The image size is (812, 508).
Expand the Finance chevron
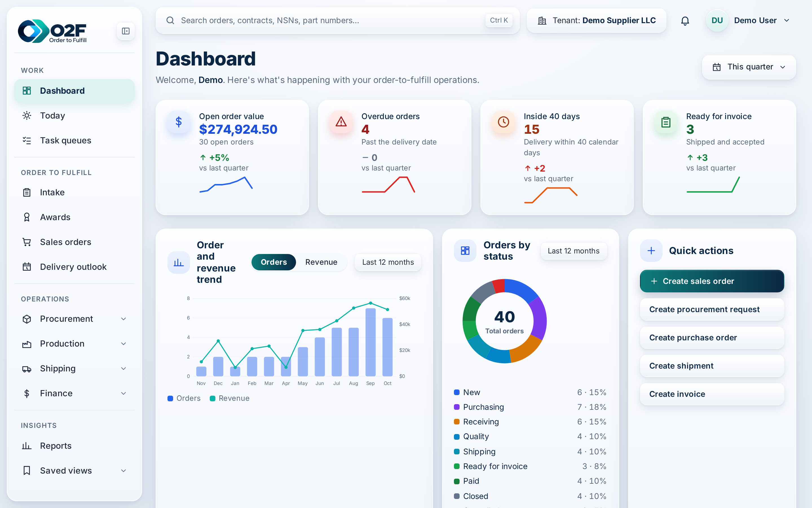(x=123, y=393)
